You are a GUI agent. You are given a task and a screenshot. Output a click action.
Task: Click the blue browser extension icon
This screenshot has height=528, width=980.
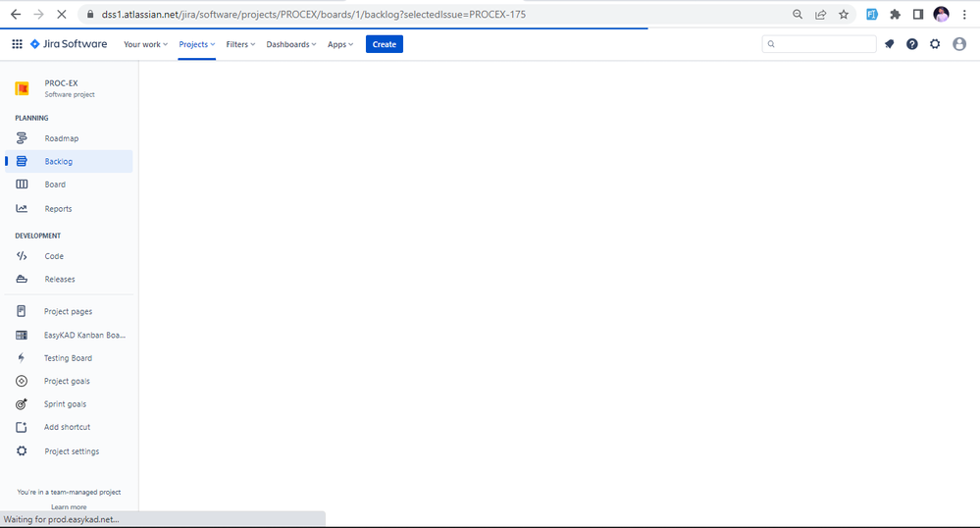coord(872,15)
